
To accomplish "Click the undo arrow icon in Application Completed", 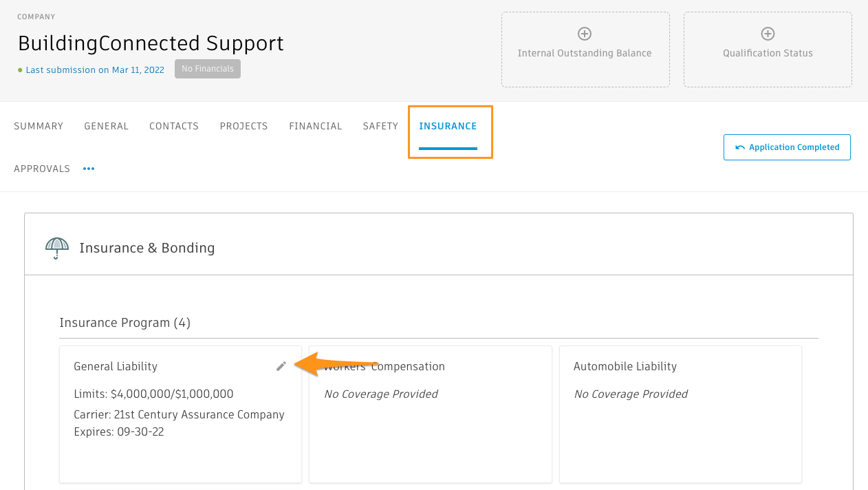I will tap(740, 147).
